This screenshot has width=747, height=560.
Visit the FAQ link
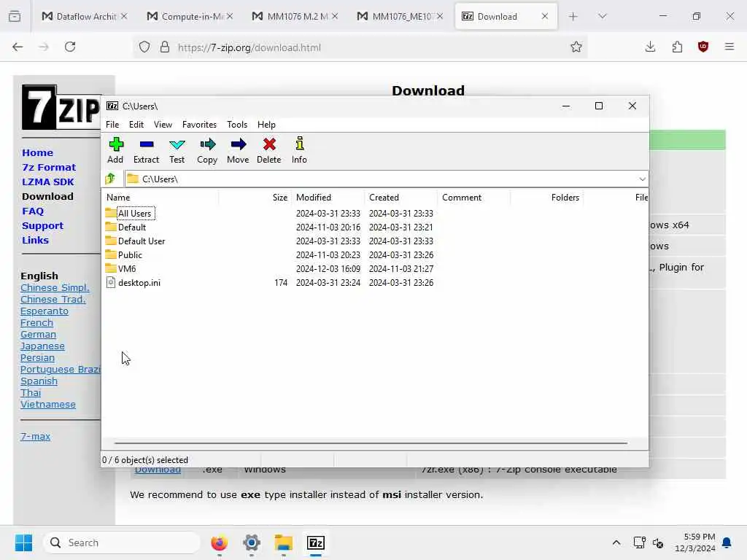pyautogui.click(x=32, y=211)
